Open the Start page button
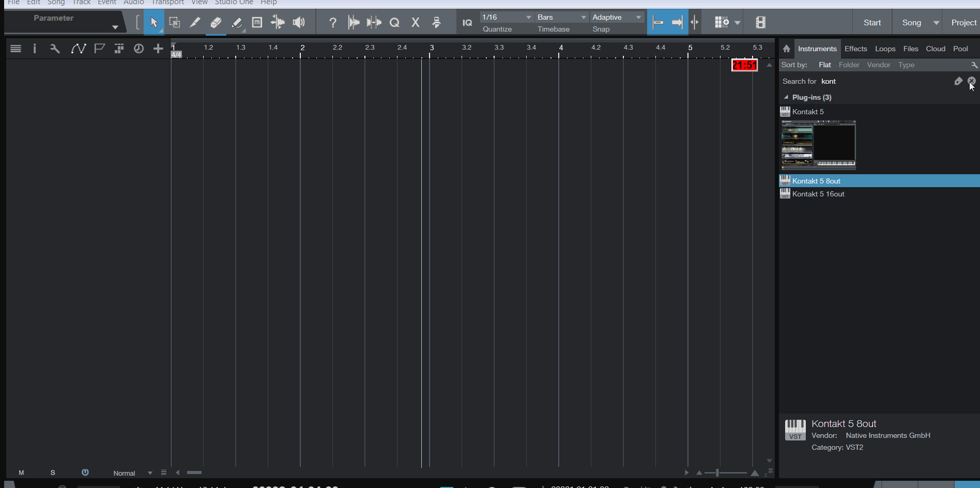 [872, 23]
